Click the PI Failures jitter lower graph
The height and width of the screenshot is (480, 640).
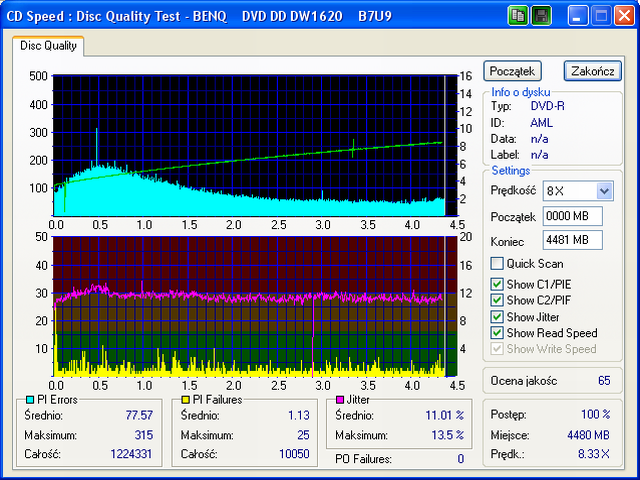coord(255,306)
